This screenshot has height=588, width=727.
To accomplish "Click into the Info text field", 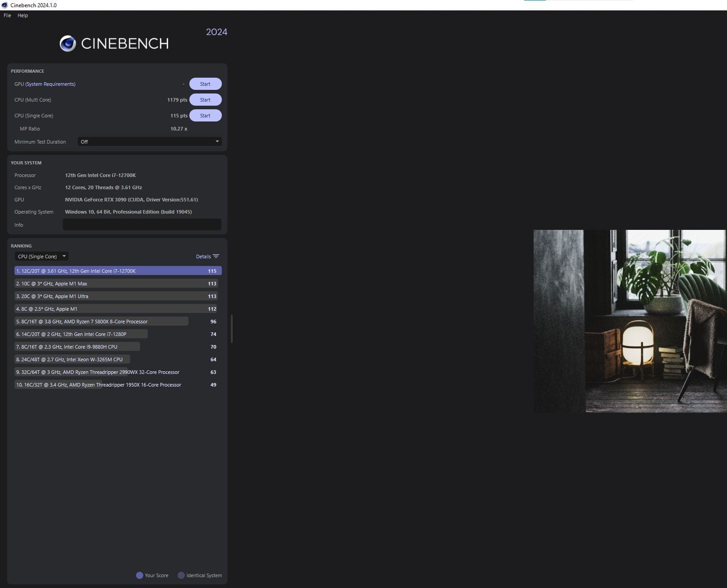I will pyautogui.click(x=142, y=224).
